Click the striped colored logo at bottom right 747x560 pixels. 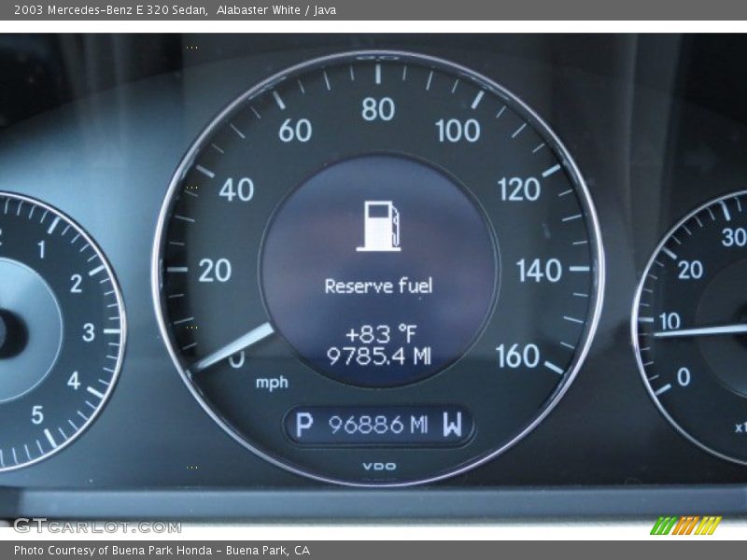(x=686, y=525)
